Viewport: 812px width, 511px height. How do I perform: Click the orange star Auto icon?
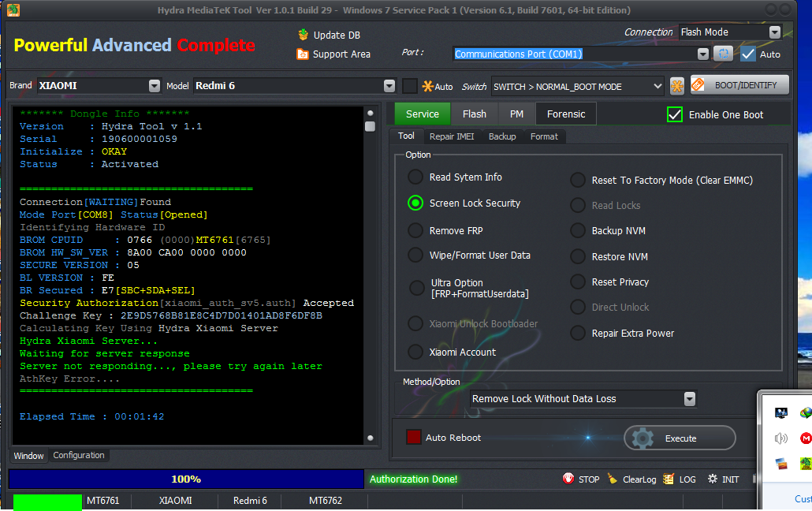tap(428, 87)
